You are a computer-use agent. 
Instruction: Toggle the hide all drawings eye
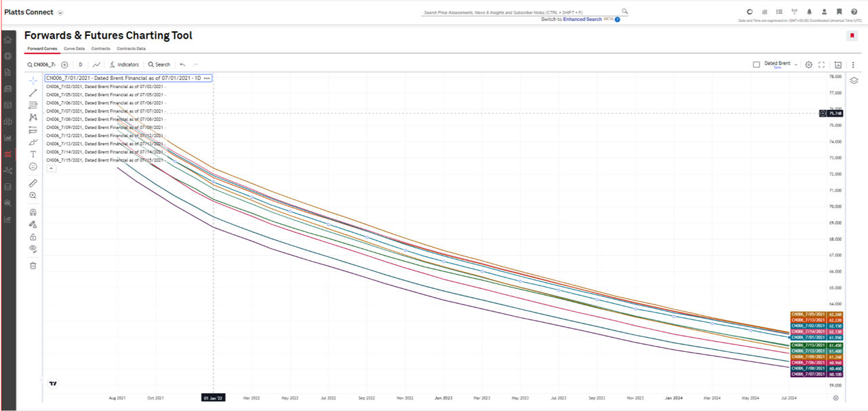click(33, 249)
